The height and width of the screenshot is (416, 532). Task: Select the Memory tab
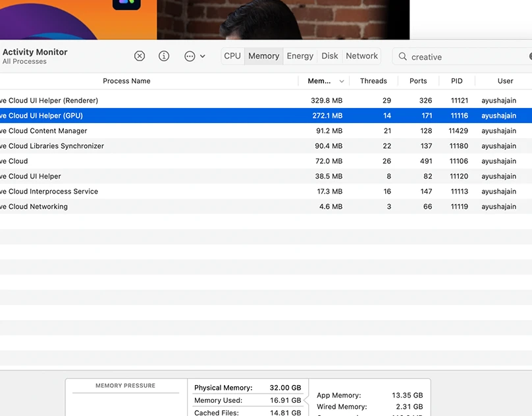pyautogui.click(x=263, y=57)
